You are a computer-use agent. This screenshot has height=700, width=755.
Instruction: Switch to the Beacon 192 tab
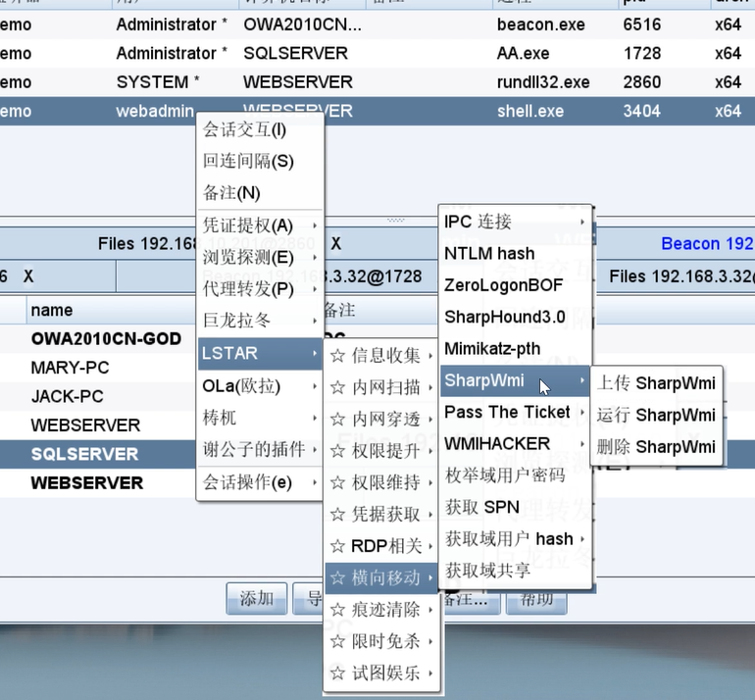point(706,243)
